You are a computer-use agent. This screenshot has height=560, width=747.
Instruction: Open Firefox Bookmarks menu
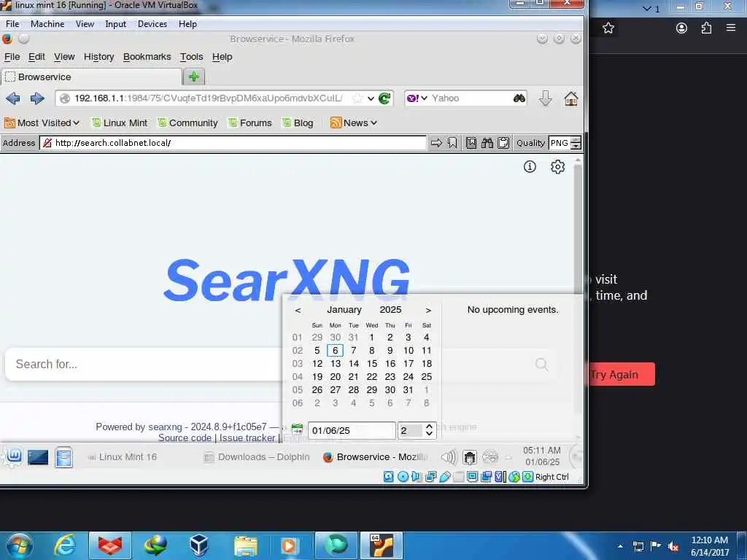pyautogui.click(x=147, y=57)
